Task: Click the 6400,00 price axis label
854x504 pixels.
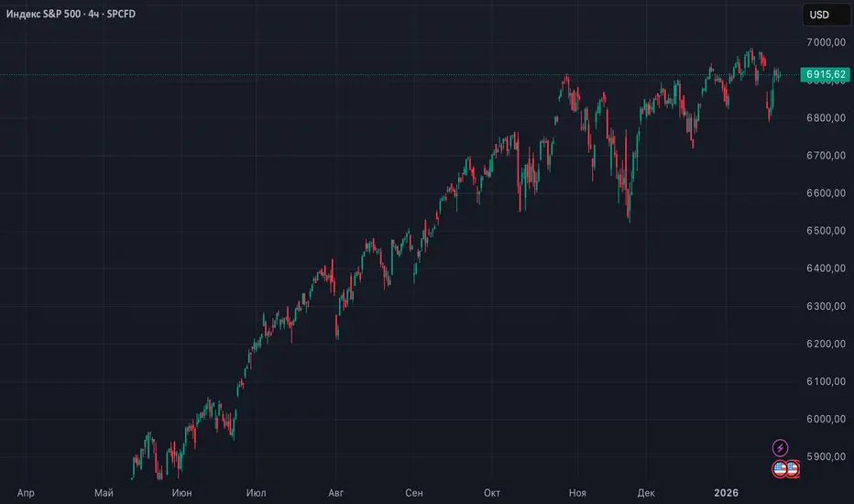Action: click(x=826, y=268)
